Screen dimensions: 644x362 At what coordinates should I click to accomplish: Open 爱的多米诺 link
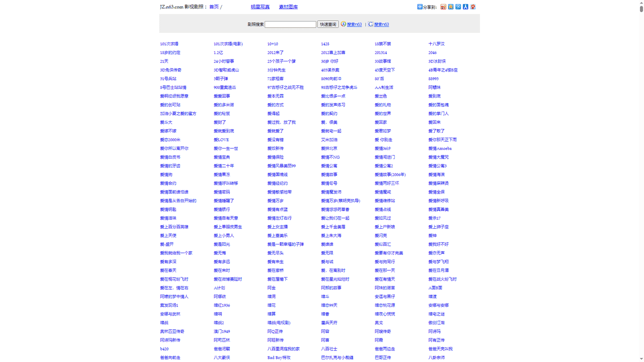(224, 105)
